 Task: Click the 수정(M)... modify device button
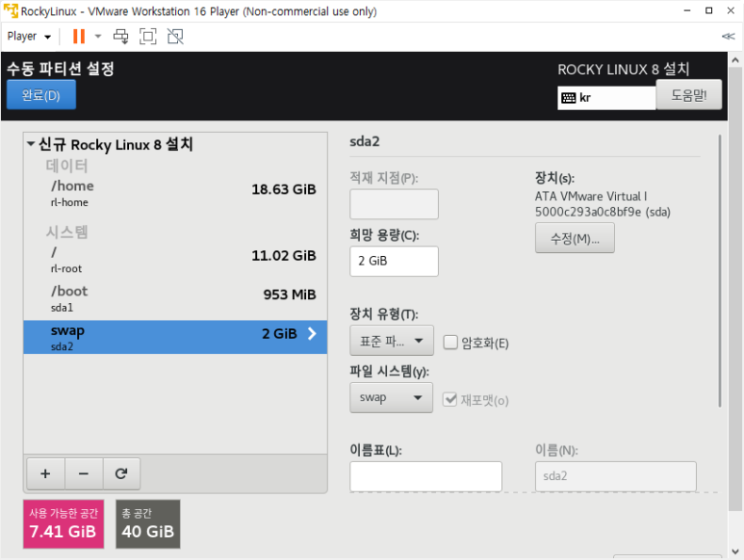click(575, 238)
